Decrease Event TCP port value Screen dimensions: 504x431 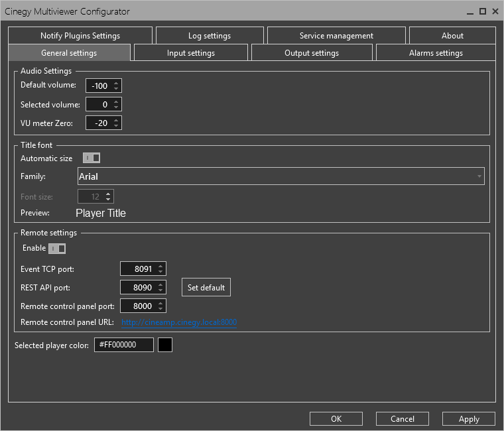click(x=160, y=271)
